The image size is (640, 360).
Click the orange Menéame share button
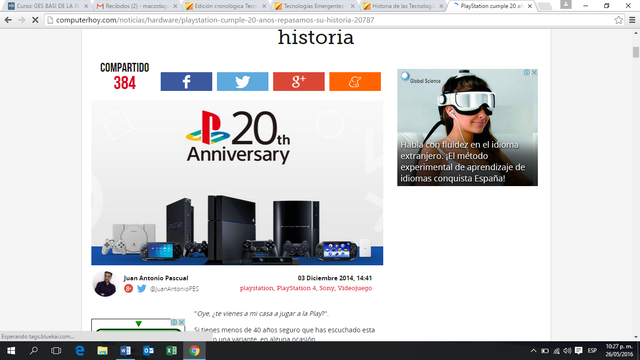(x=355, y=82)
